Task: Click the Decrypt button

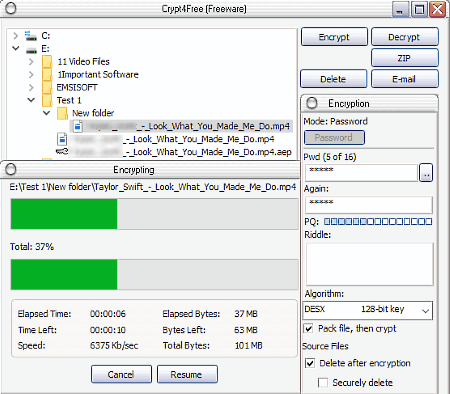Action: tap(405, 37)
